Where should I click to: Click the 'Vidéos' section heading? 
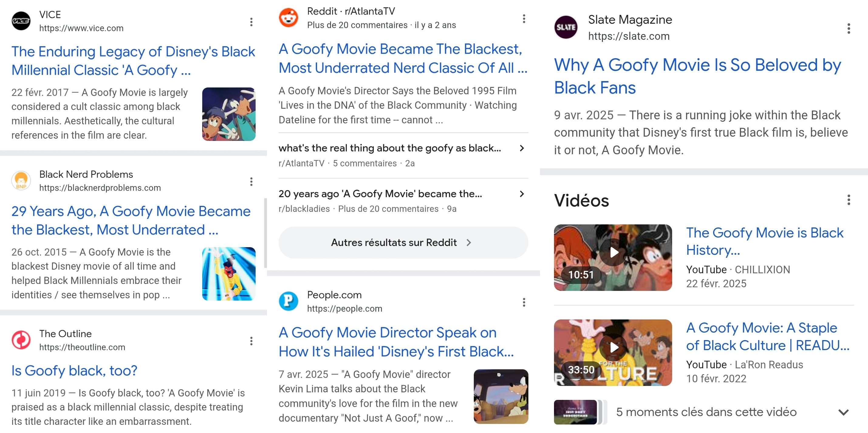pos(581,200)
